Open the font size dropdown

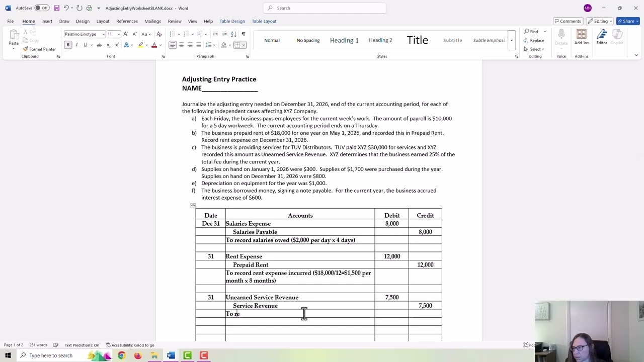tap(119, 34)
